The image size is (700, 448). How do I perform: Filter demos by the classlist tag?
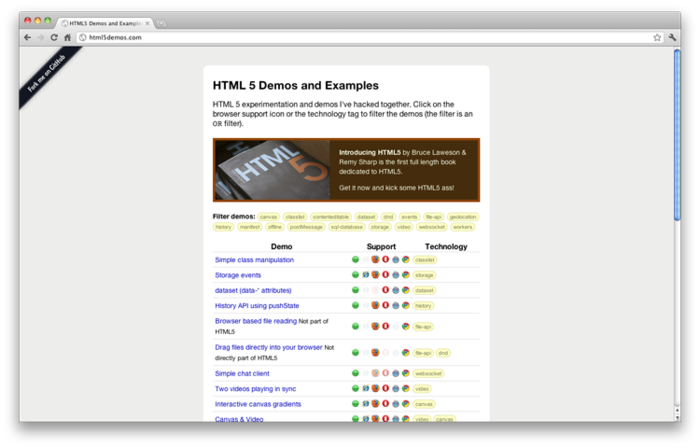click(x=295, y=217)
